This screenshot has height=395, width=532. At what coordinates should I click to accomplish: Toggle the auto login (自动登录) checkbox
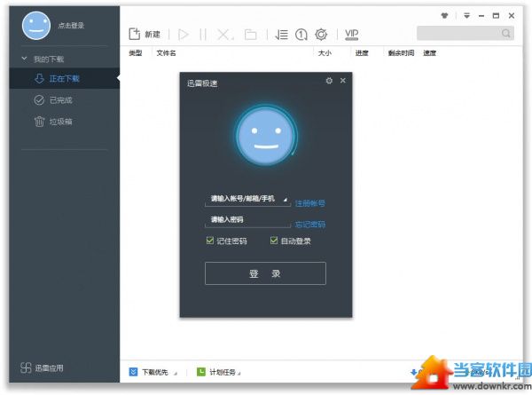(274, 241)
